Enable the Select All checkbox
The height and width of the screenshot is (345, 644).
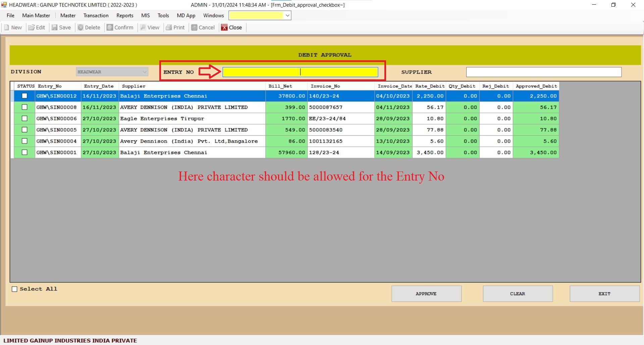(x=14, y=289)
